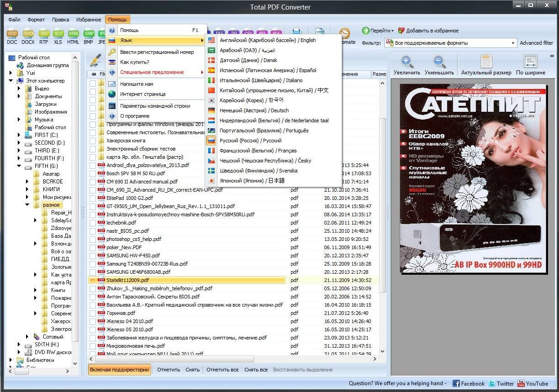Select Français language entry
Viewport: 559px width, 392px height.
[274, 151]
